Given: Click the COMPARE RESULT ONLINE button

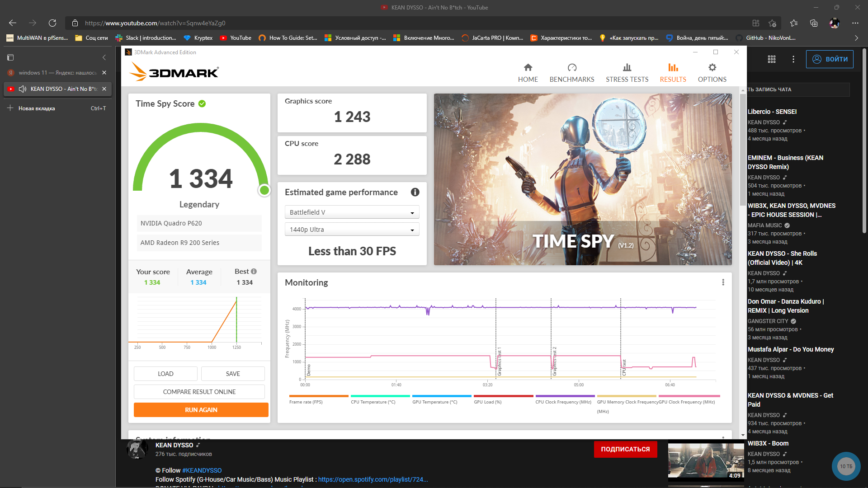Looking at the screenshot, I should click(200, 391).
